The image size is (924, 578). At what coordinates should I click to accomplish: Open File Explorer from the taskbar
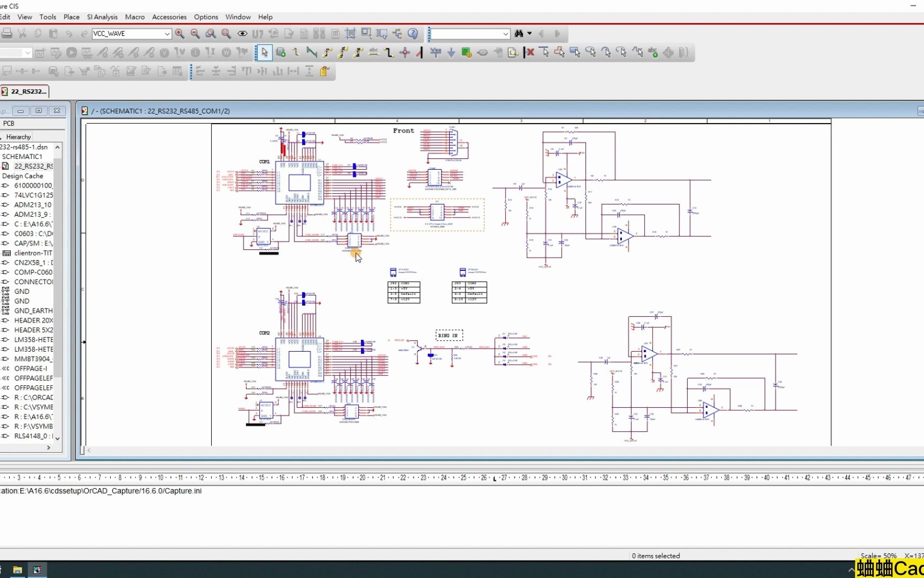pyautogui.click(x=17, y=570)
